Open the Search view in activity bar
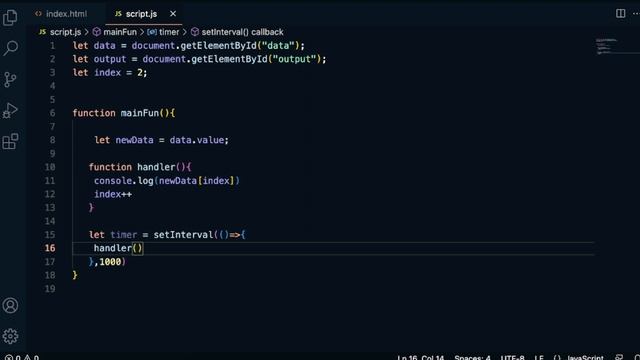The height and width of the screenshot is (360, 640). pyautogui.click(x=10, y=48)
